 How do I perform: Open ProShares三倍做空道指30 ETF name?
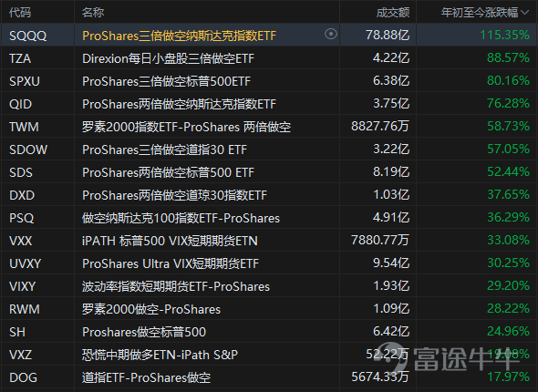click(x=164, y=150)
